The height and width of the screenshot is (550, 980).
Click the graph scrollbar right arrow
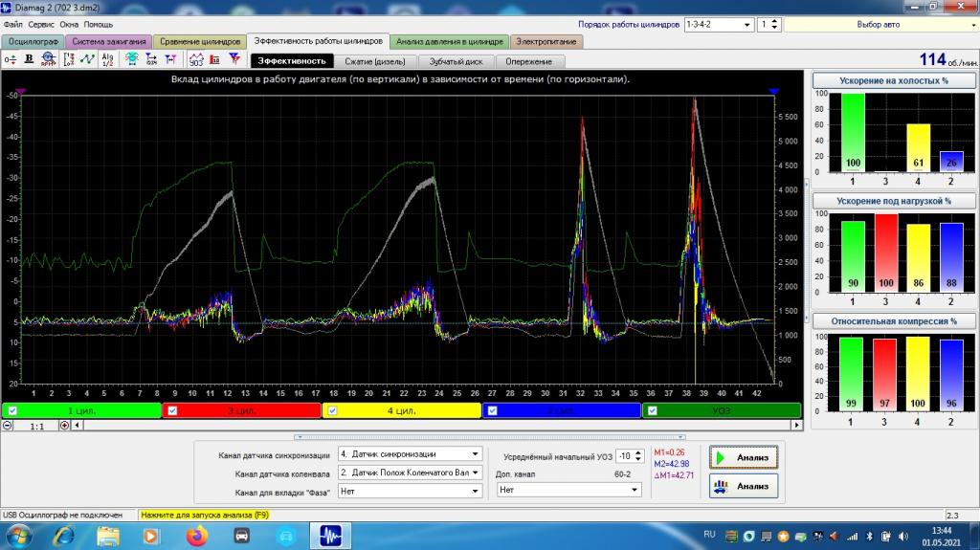point(796,425)
